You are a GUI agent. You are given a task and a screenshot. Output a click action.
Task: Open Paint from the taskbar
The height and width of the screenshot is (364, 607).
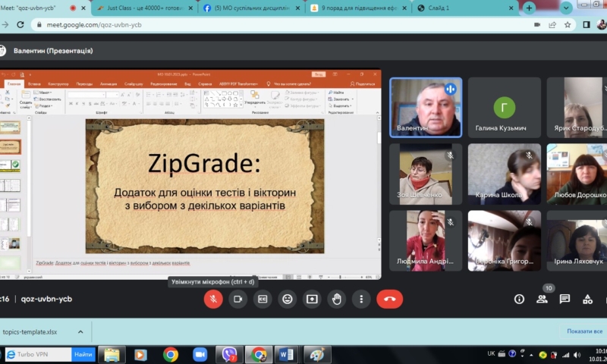[x=317, y=354]
